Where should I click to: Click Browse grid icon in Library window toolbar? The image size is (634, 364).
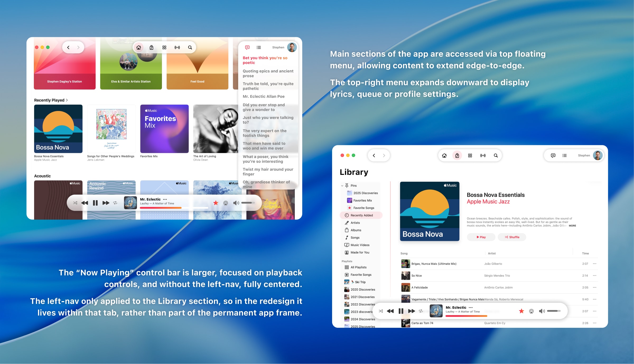(x=470, y=156)
